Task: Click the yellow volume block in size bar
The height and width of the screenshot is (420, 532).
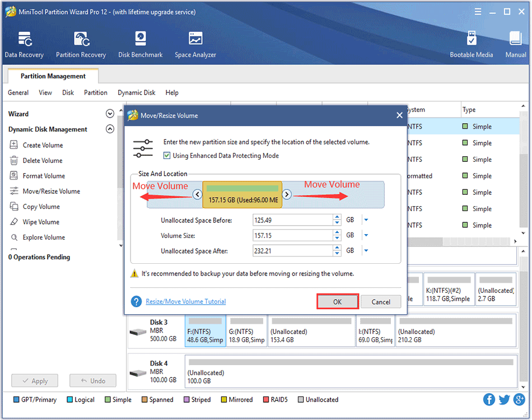Action: tap(242, 194)
